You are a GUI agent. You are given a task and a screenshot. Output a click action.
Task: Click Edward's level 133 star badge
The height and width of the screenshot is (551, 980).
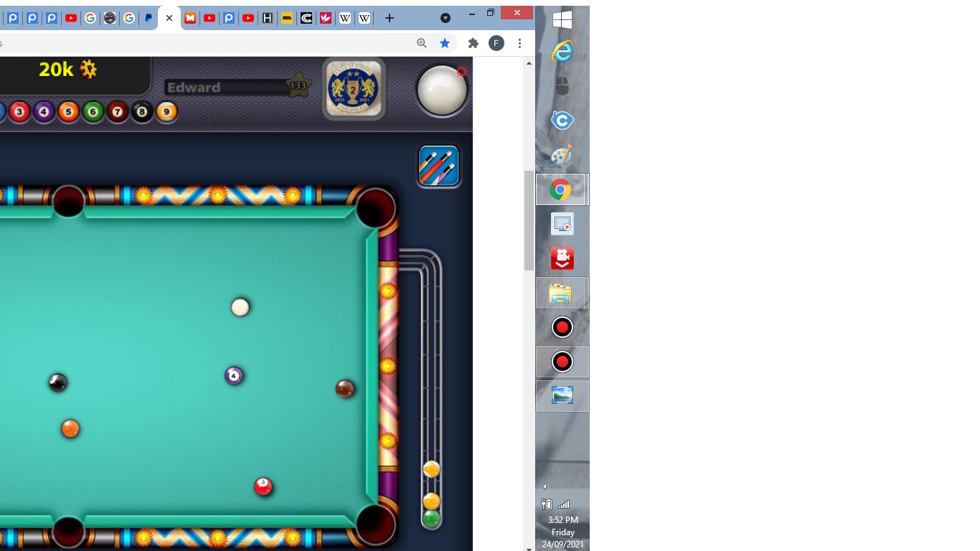pyautogui.click(x=298, y=85)
